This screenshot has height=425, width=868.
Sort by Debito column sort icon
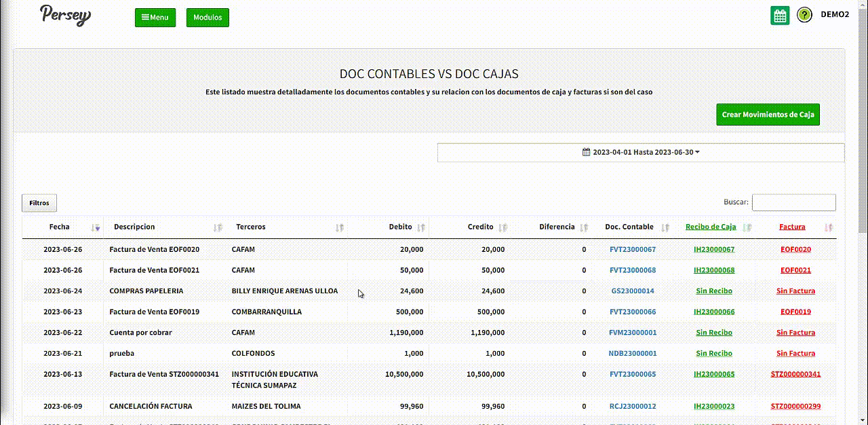[x=421, y=227]
